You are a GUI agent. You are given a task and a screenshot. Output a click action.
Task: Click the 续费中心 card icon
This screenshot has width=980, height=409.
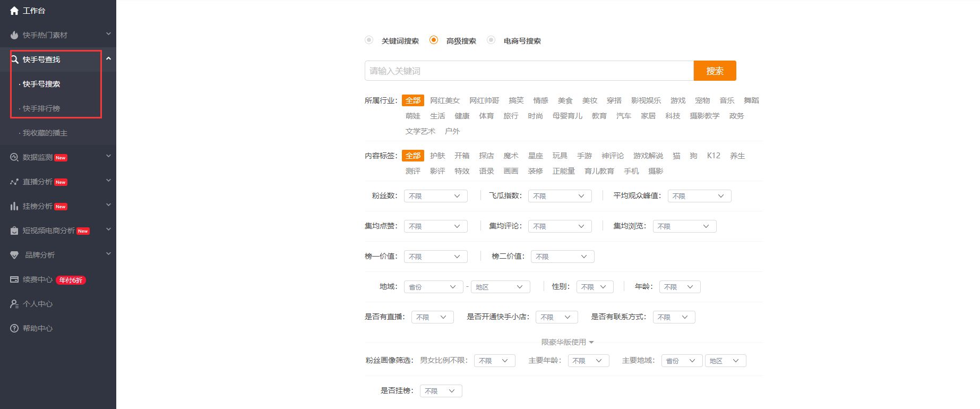click(x=14, y=279)
